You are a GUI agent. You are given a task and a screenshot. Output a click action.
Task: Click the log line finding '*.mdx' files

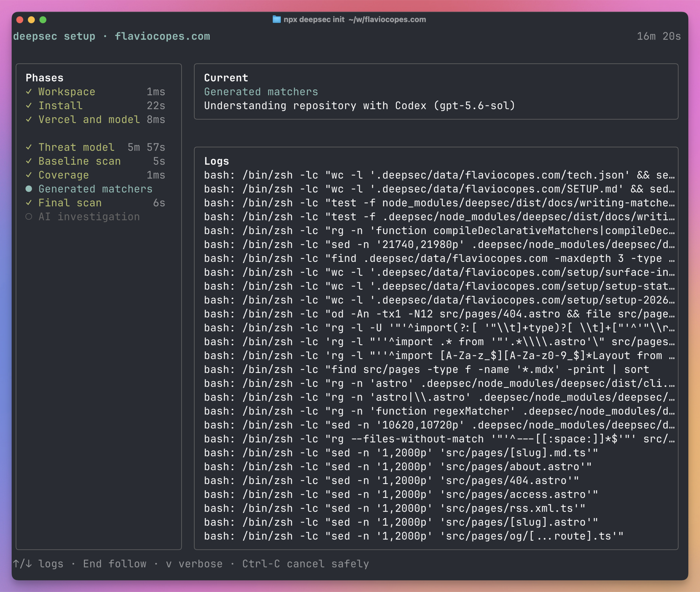427,369
